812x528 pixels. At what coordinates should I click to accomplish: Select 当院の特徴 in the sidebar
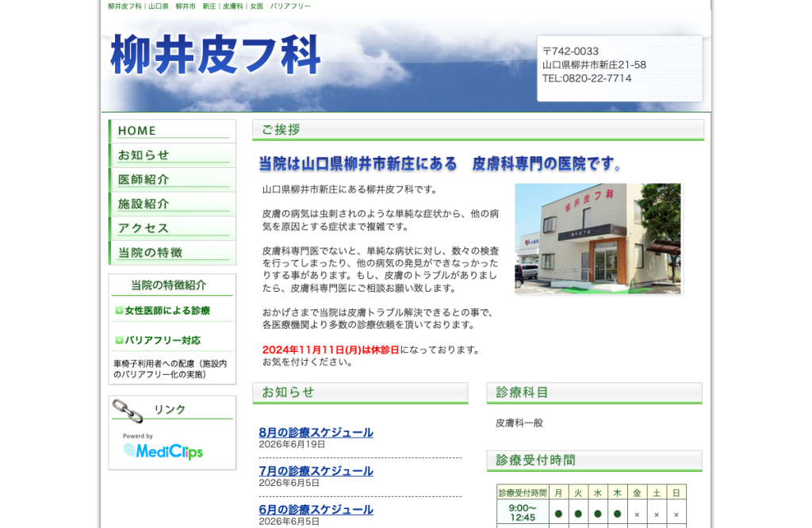172,253
